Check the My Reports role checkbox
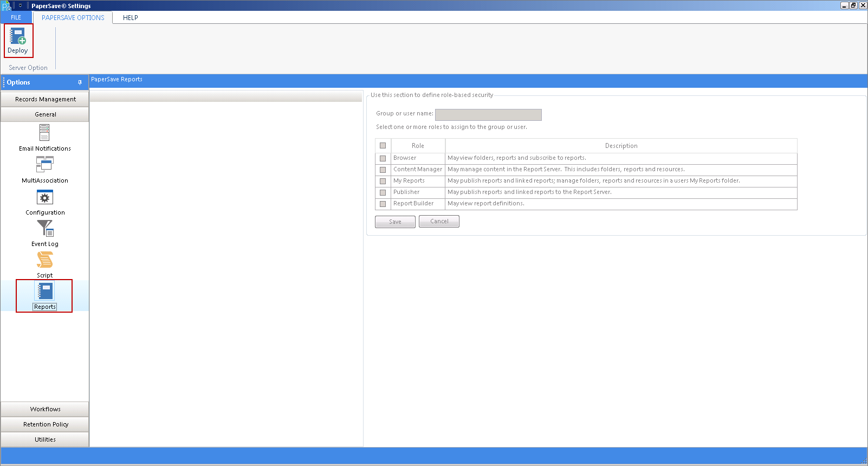Image resolution: width=868 pixels, height=466 pixels. (383, 181)
